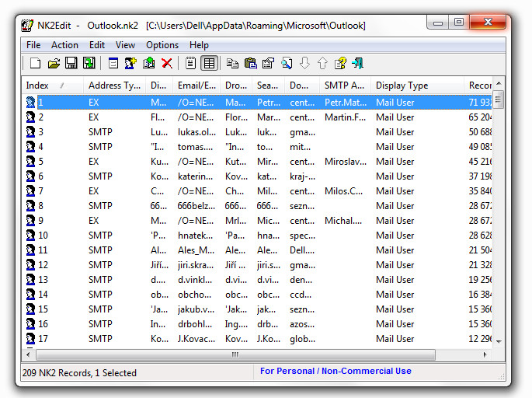Viewport: 532px width, 398px height.
Task: Sort by the Dro... column header
Action: click(x=236, y=86)
